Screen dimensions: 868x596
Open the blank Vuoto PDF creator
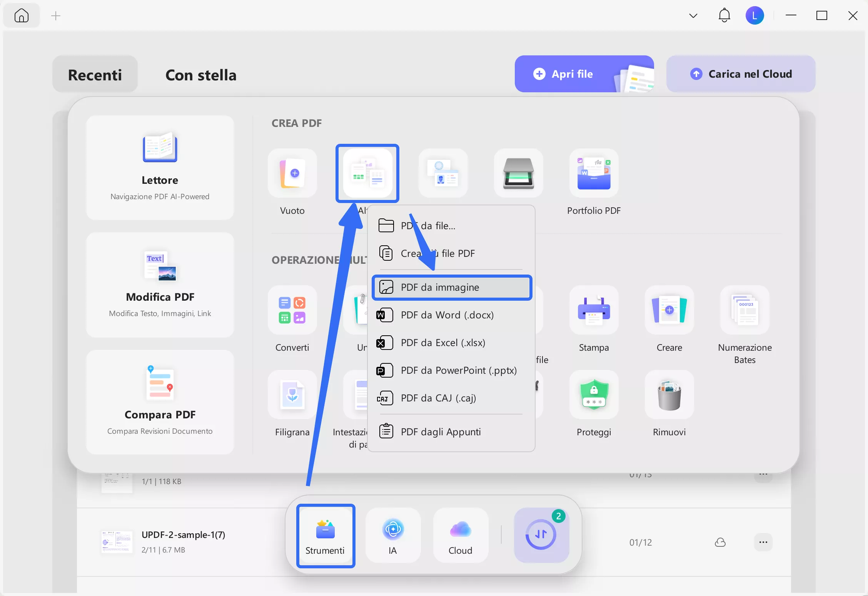tap(292, 173)
